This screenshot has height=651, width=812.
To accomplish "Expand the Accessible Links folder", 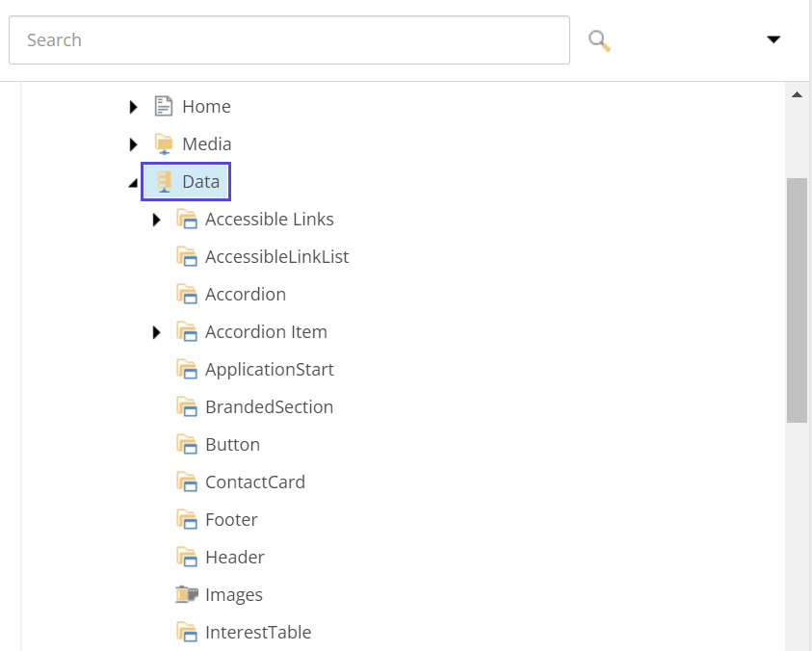I will [156, 220].
